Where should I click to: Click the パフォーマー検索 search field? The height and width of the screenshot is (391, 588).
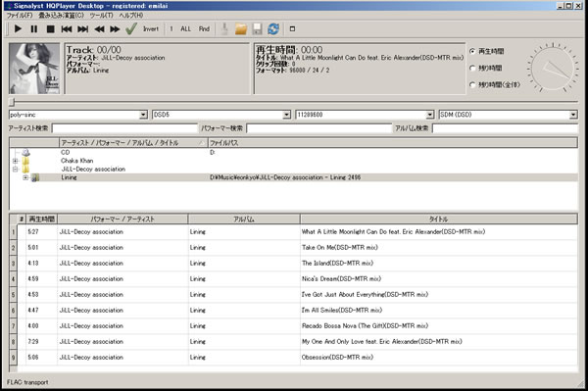[x=319, y=128]
